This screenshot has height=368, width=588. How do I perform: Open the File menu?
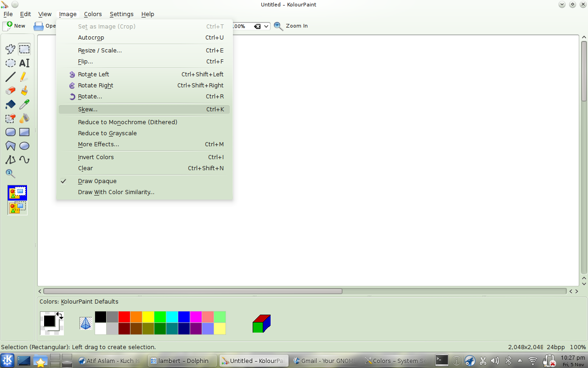tap(8, 14)
